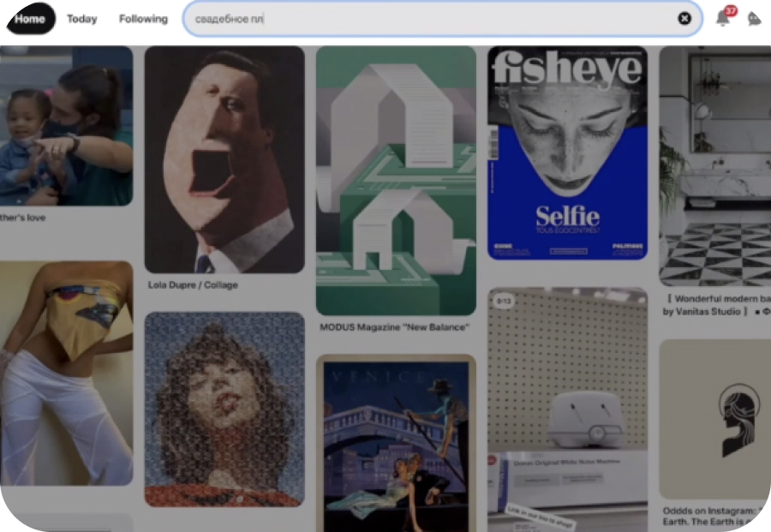The height and width of the screenshot is (532, 771).
Task: Focus the search input field
Action: [x=428, y=18]
